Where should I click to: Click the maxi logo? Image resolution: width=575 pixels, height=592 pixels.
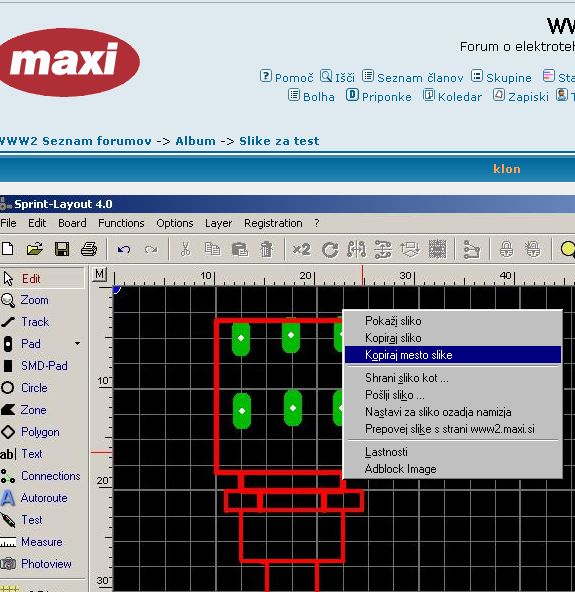point(69,62)
